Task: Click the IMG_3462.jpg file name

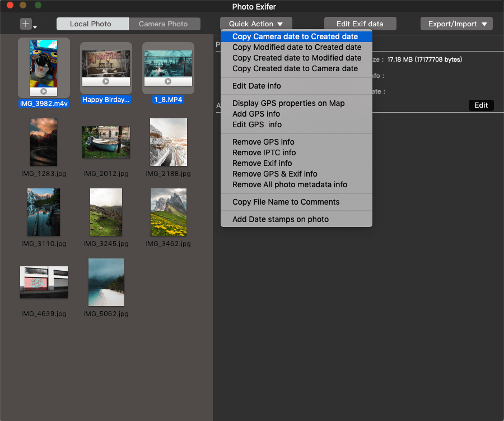Action: tap(168, 244)
